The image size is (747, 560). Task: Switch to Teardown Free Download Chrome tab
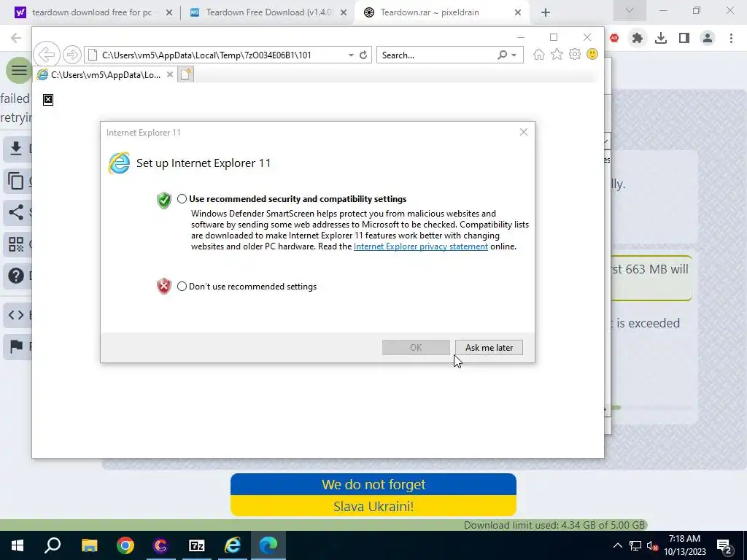click(268, 12)
